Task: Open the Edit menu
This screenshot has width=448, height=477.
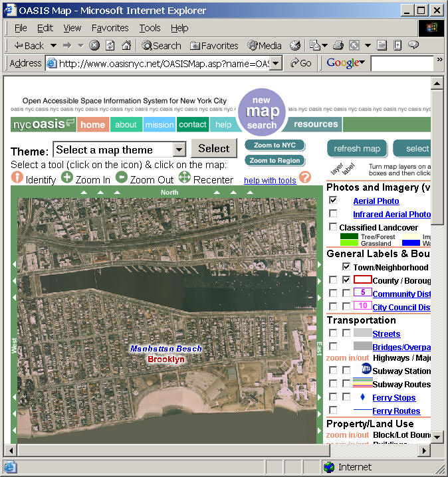Action: coord(45,28)
